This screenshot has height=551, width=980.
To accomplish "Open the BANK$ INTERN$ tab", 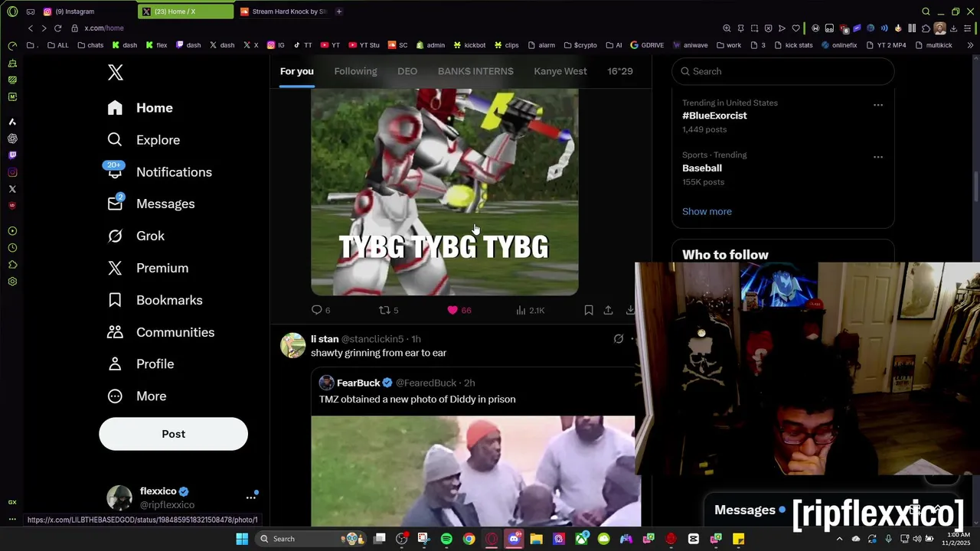I will click(x=475, y=71).
